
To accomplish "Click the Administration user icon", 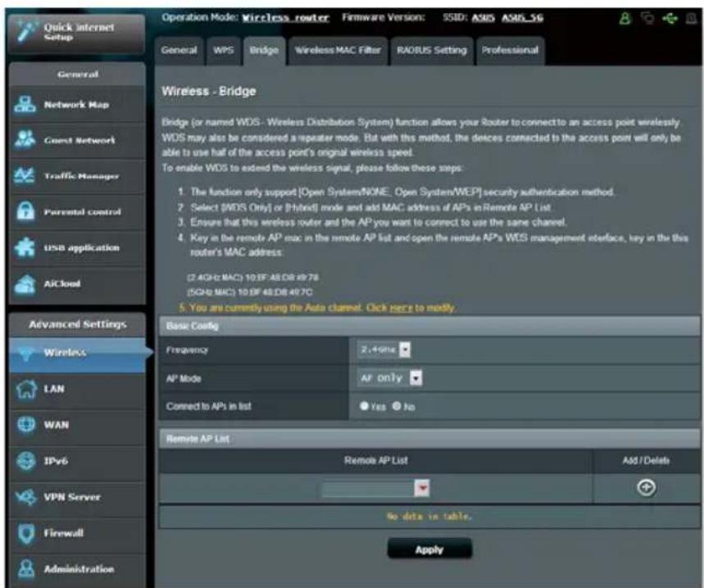I will tap(26, 568).
